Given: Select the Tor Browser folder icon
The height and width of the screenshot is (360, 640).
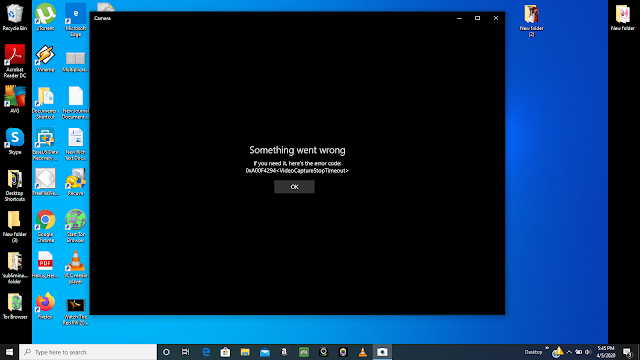Looking at the screenshot, I should pos(15,306).
